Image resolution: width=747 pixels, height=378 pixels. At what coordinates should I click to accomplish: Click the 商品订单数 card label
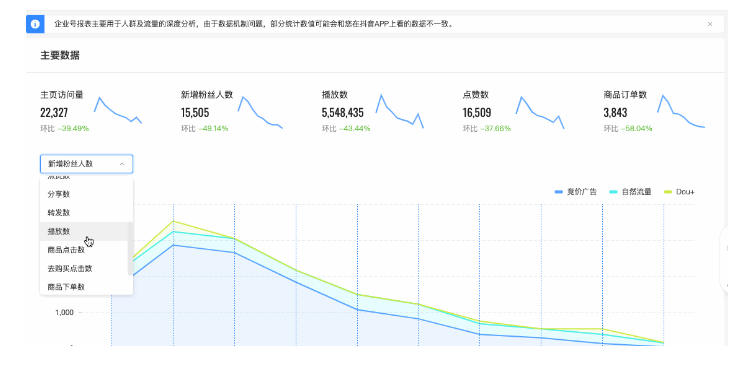(625, 95)
